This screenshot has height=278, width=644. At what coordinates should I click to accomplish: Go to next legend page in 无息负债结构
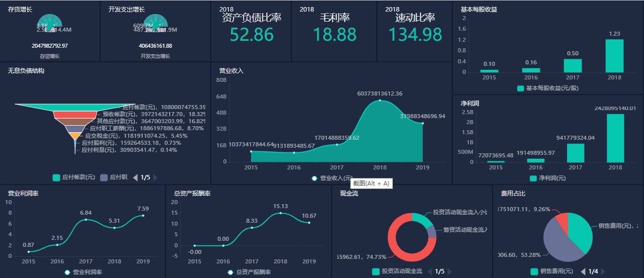pyautogui.click(x=155, y=177)
